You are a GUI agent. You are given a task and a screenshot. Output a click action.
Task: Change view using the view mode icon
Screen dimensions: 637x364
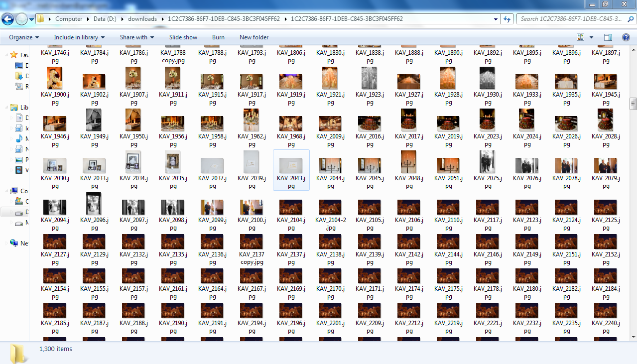580,37
